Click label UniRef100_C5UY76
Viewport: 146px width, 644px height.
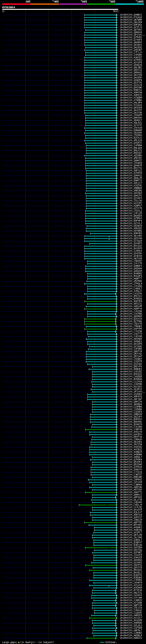click(x=131, y=324)
